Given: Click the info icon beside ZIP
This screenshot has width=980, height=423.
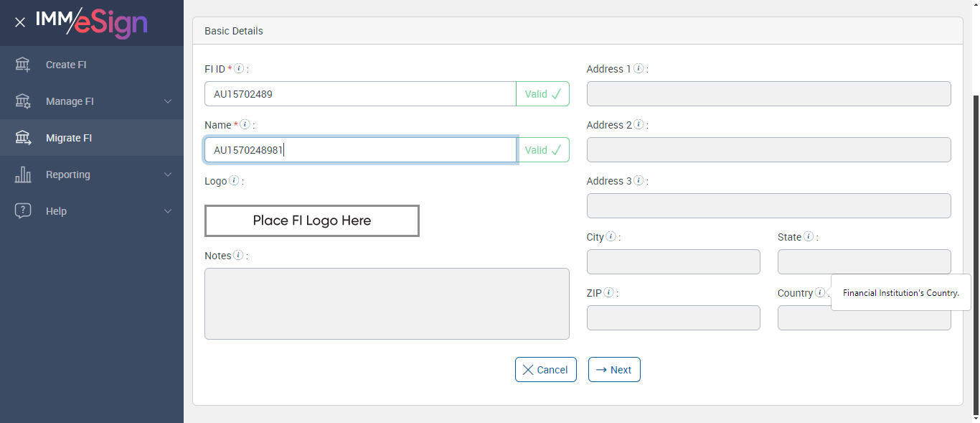Looking at the screenshot, I should (608, 293).
